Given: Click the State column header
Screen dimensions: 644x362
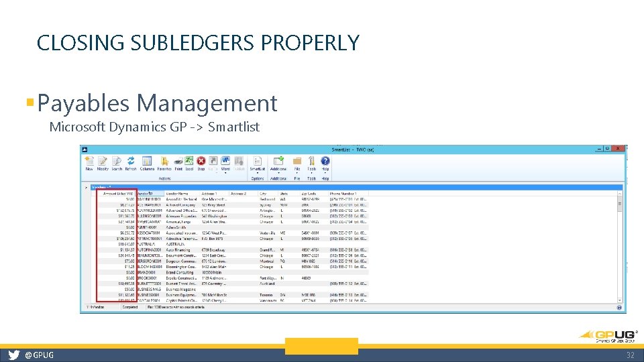Looking at the screenshot, I should (x=283, y=193).
